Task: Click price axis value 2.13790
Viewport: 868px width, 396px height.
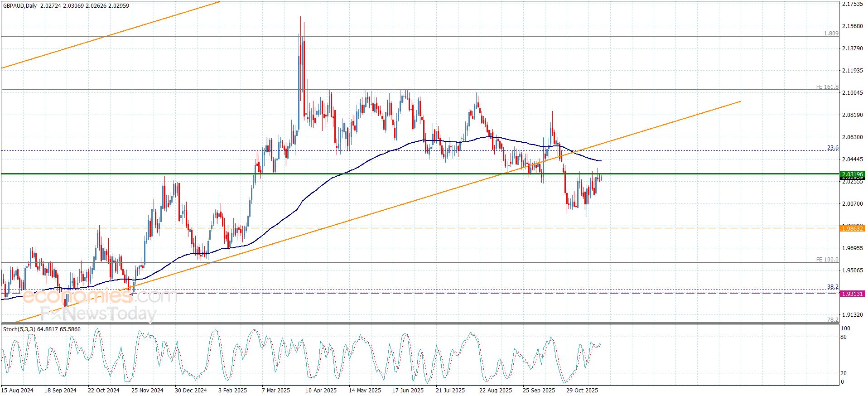Action: tap(852, 48)
